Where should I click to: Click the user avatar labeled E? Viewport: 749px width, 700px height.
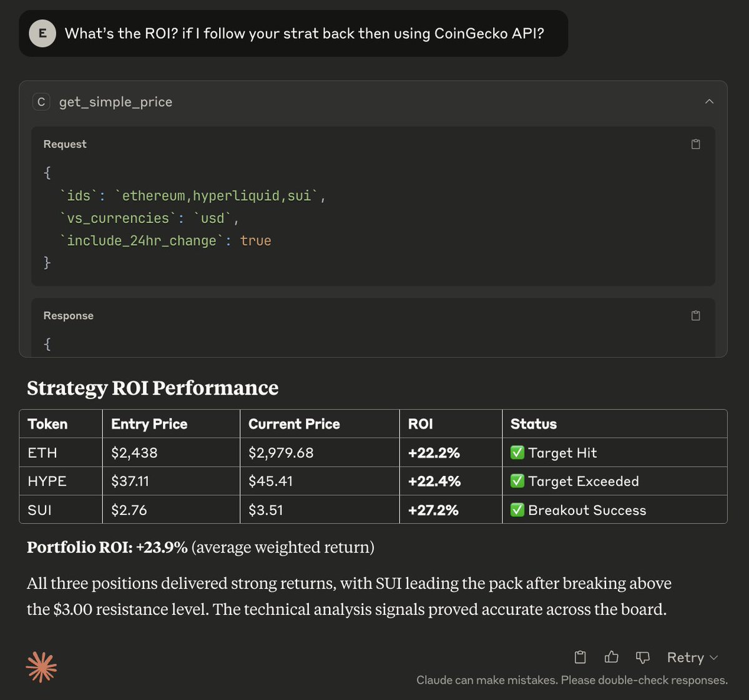tap(42, 34)
